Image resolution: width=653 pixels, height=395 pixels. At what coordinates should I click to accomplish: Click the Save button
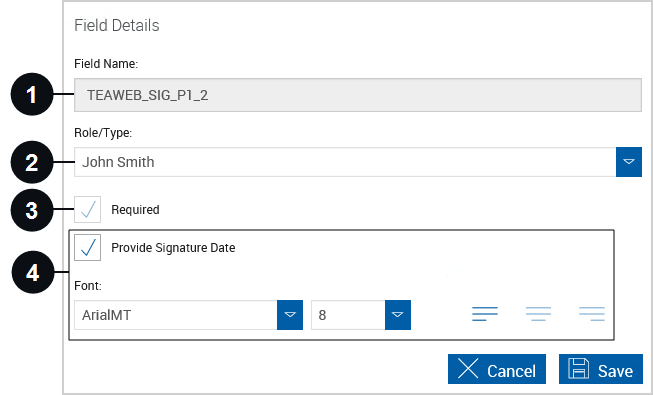601,369
